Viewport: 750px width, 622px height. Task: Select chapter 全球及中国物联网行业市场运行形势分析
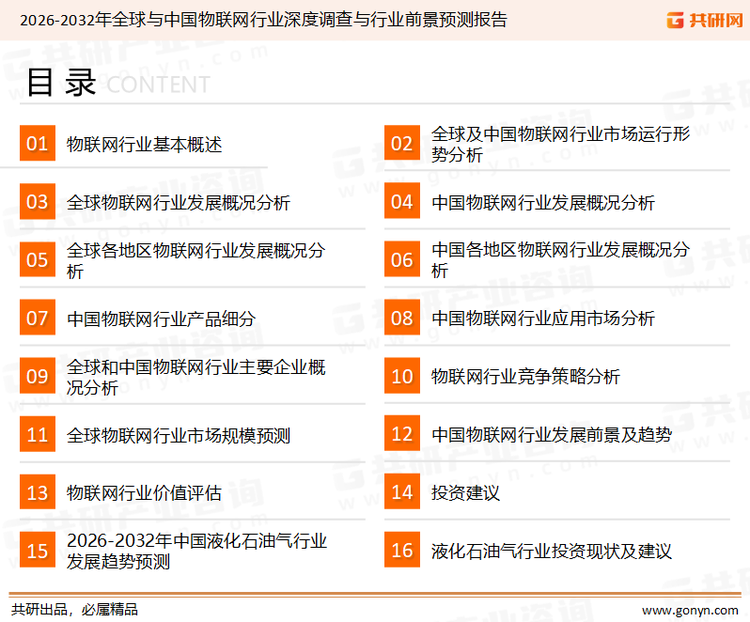pyautogui.click(x=561, y=144)
